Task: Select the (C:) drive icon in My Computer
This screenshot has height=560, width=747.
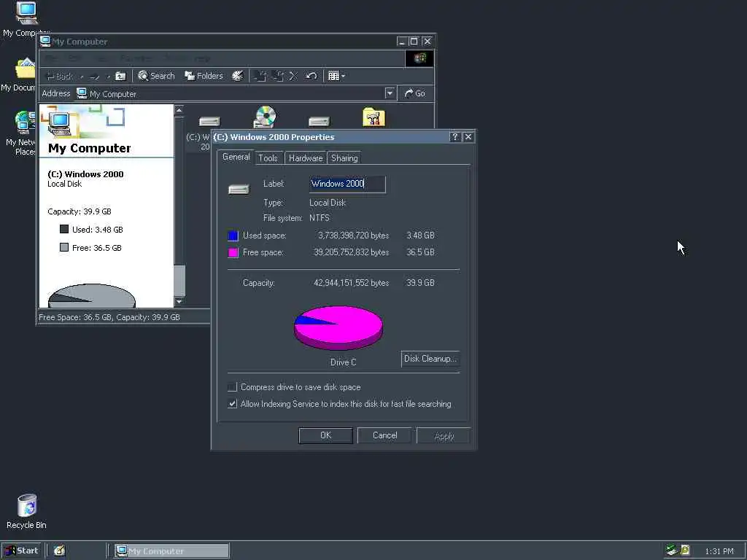Action: coord(209,122)
